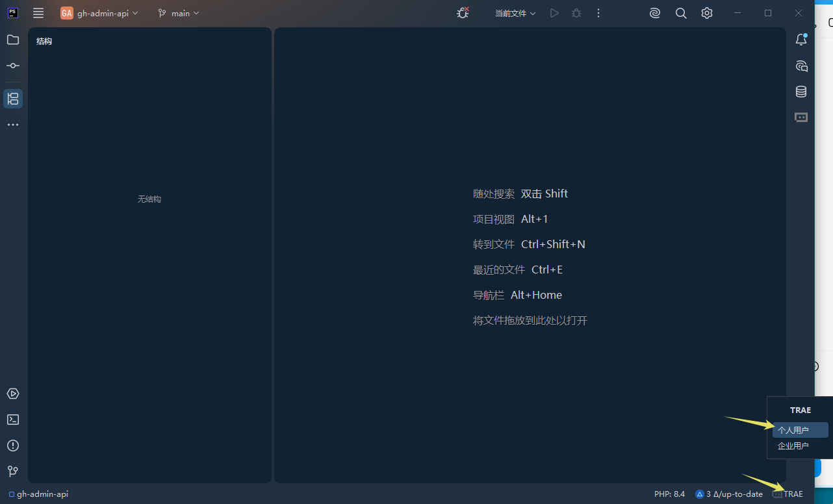Click the 导航栏 Alt+Home hint
Image resolution: width=833 pixels, height=504 pixels.
click(x=517, y=295)
